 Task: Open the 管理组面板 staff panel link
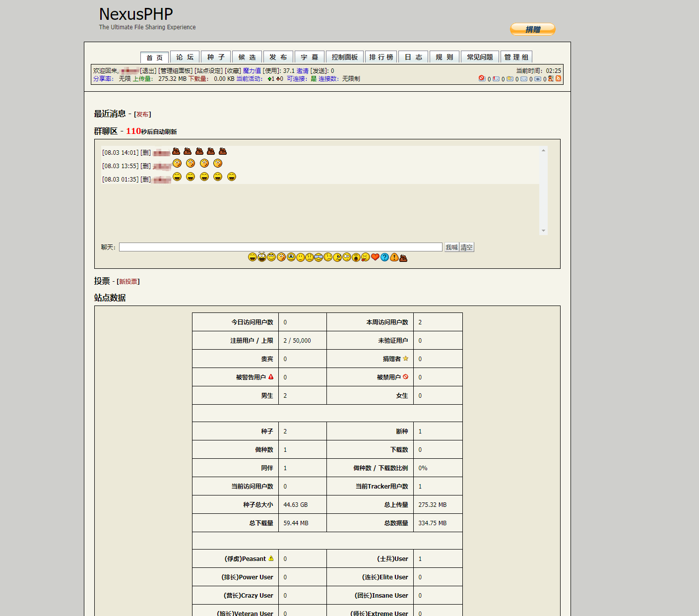click(x=176, y=71)
